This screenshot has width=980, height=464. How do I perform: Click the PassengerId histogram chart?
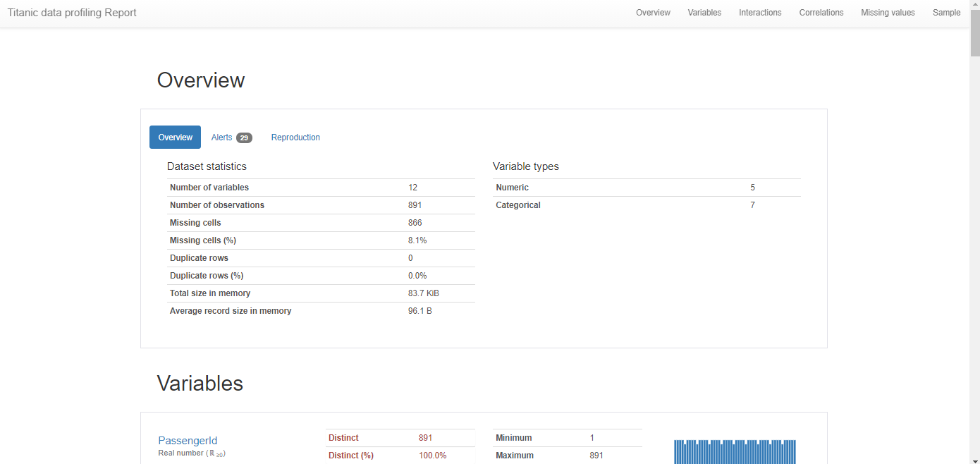pyautogui.click(x=735, y=451)
